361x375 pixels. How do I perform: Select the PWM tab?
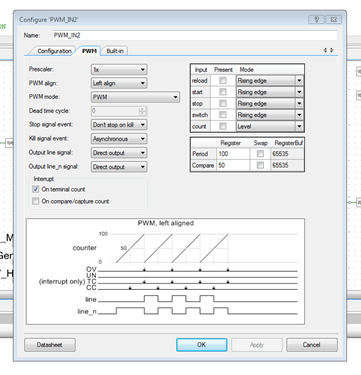pyautogui.click(x=89, y=51)
